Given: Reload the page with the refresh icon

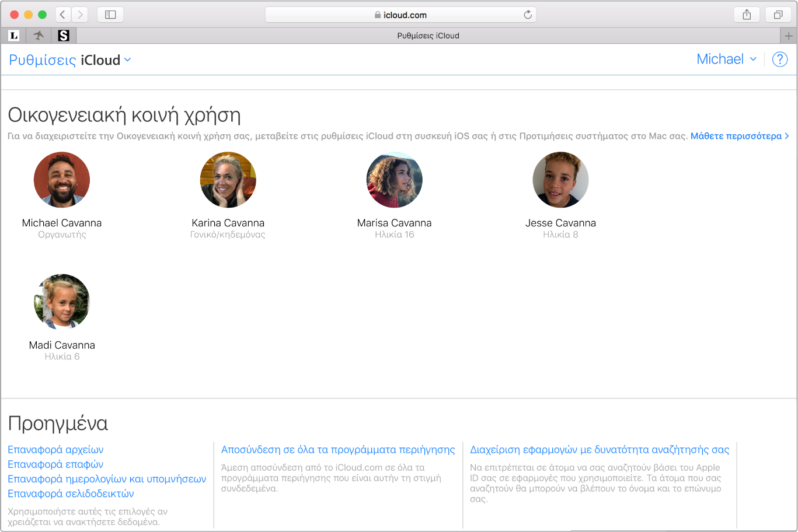Looking at the screenshot, I should click(528, 15).
